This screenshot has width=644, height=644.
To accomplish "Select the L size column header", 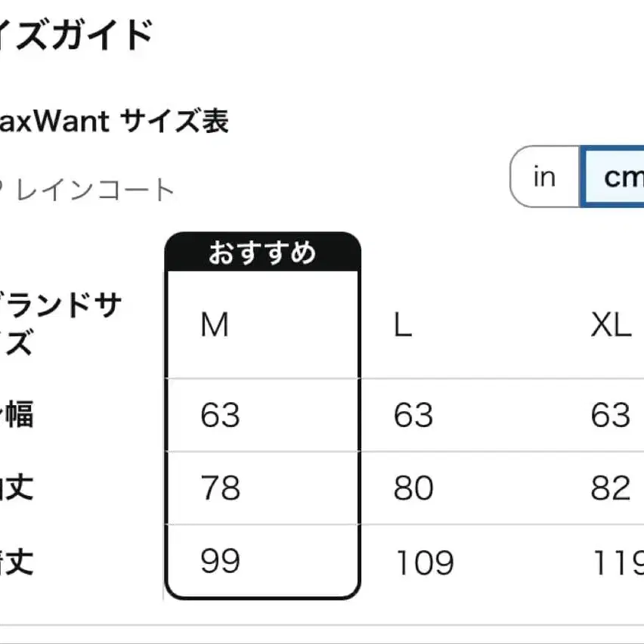I will 404,325.
